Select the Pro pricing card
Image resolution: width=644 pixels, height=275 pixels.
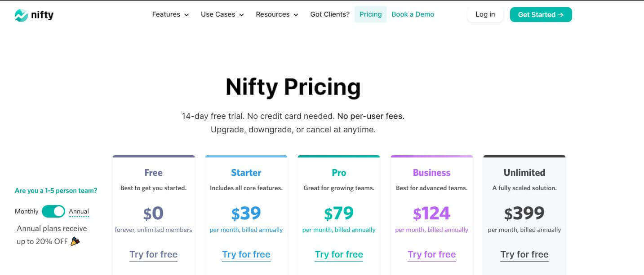[x=338, y=202]
